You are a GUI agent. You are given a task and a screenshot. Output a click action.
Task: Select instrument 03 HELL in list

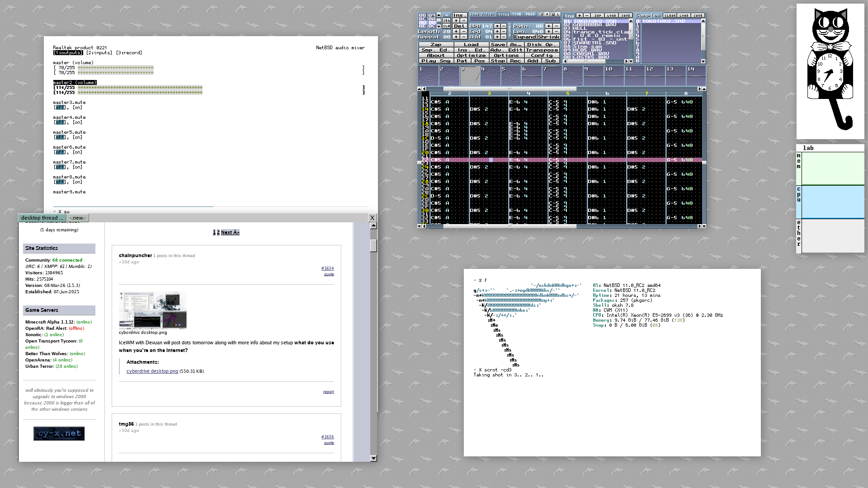(x=580, y=28)
